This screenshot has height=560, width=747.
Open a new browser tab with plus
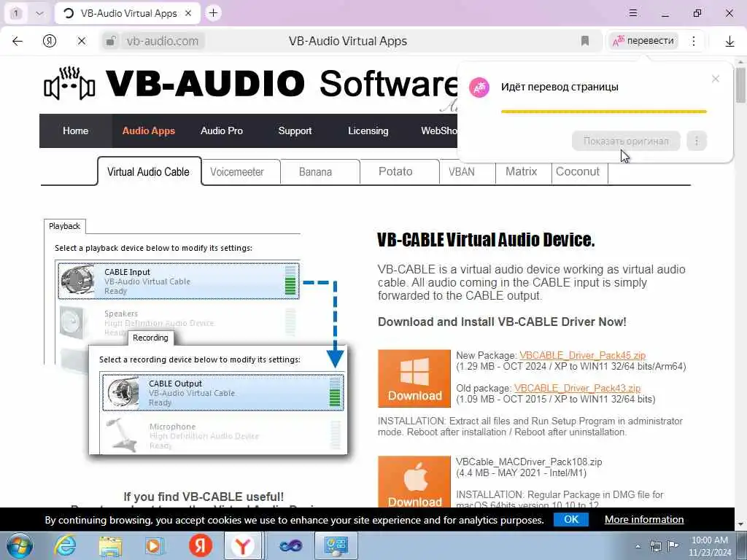click(x=214, y=13)
